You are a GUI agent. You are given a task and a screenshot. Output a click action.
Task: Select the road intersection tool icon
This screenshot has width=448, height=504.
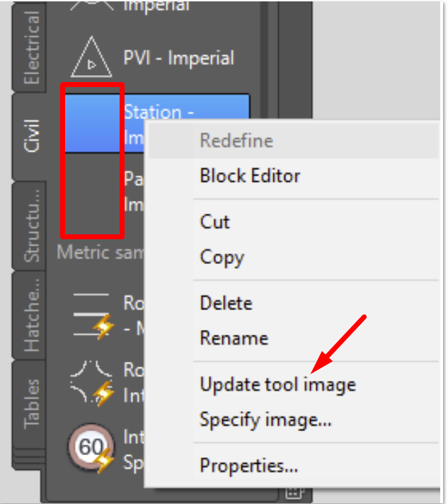[92, 382]
